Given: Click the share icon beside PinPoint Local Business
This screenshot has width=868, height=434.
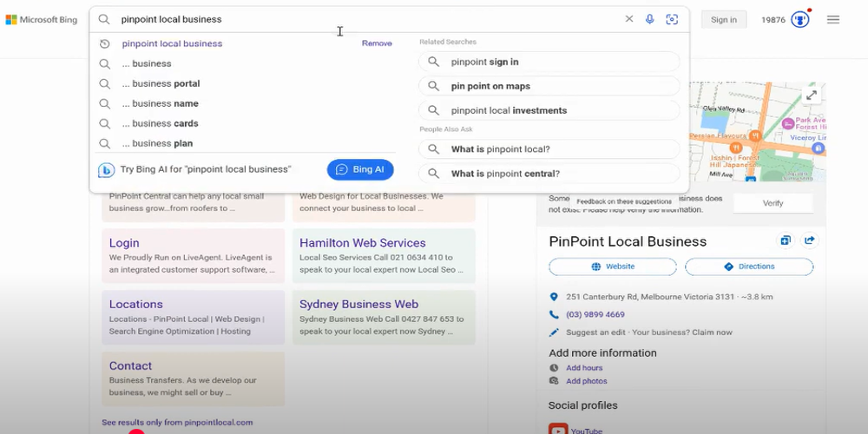Looking at the screenshot, I should (x=809, y=240).
